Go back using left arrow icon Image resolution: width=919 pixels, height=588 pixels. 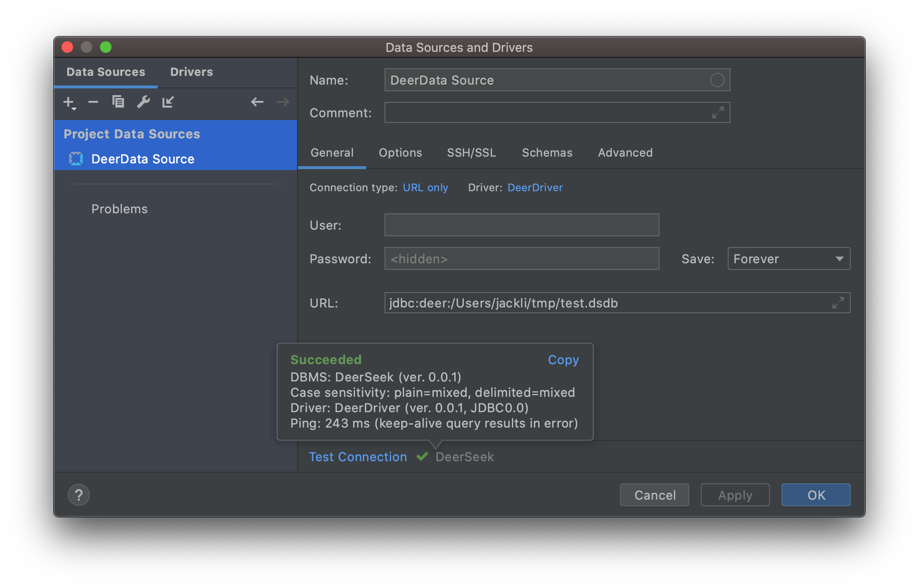pos(257,102)
